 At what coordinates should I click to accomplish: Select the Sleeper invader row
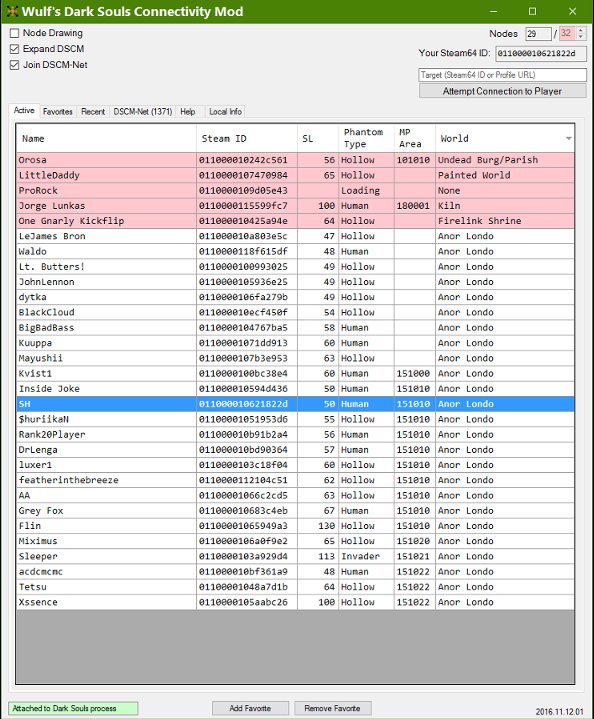(295, 556)
